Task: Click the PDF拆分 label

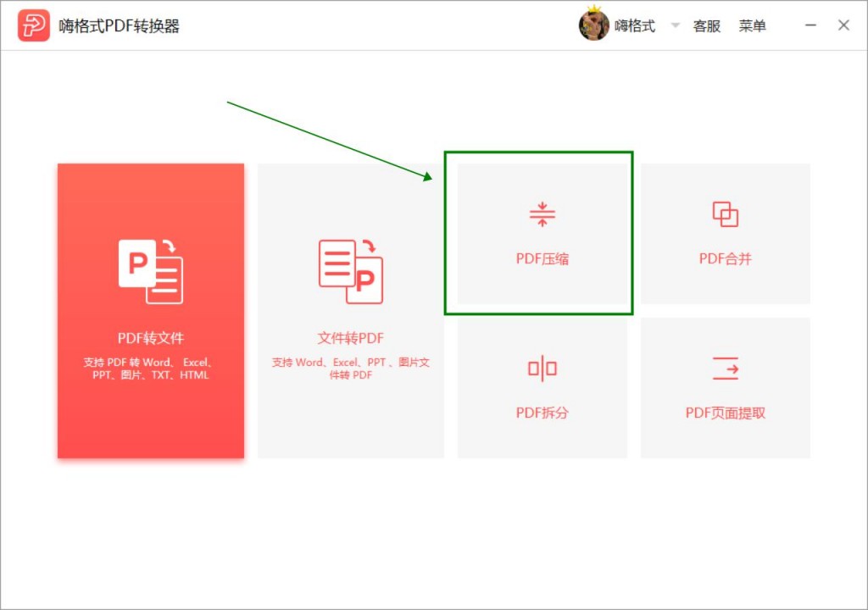Action: tap(542, 413)
